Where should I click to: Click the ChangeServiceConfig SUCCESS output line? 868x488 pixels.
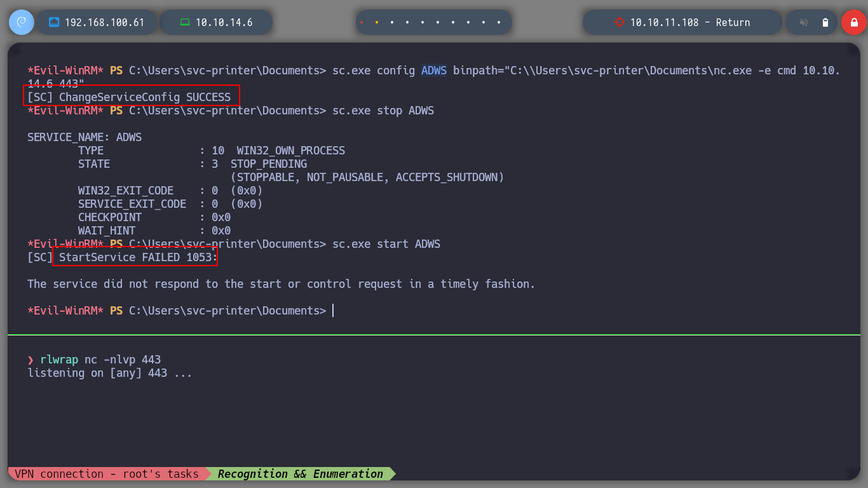pyautogui.click(x=129, y=97)
